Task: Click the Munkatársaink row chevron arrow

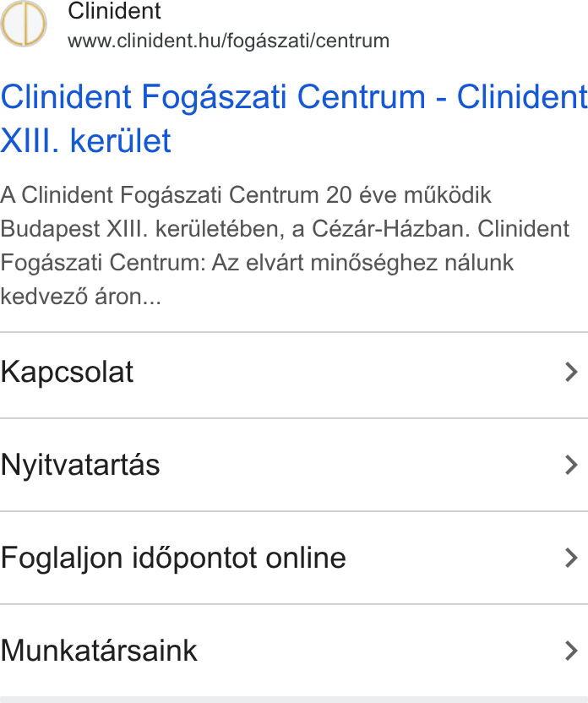Action: [x=571, y=651]
